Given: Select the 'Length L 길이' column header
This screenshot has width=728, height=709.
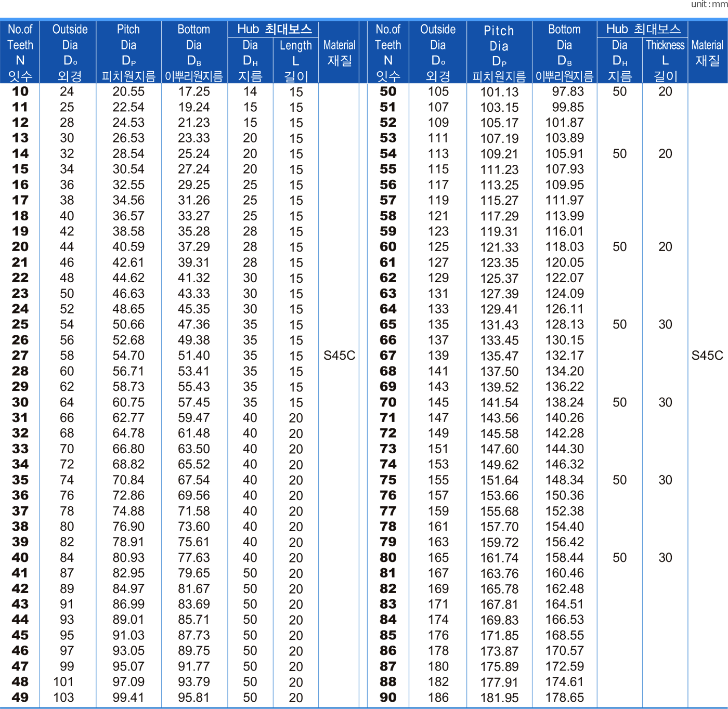Looking at the screenshot, I should 295,60.
